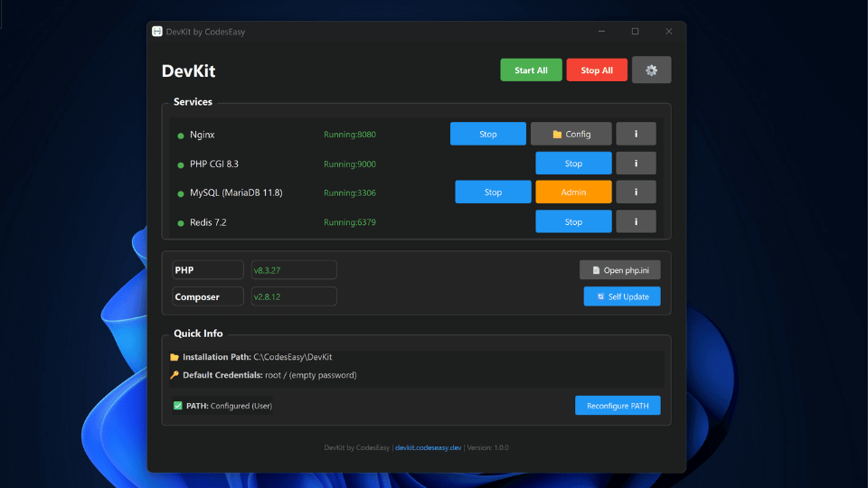Open the MySQL Admin panel

tap(573, 192)
